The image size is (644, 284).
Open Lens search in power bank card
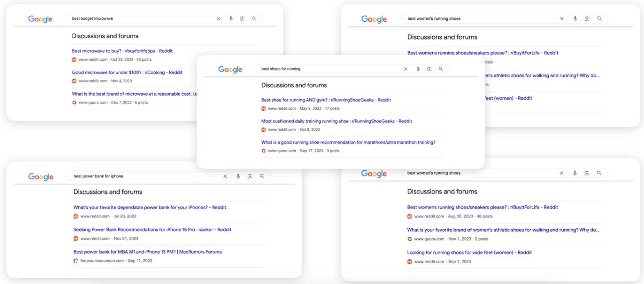[250, 176]
